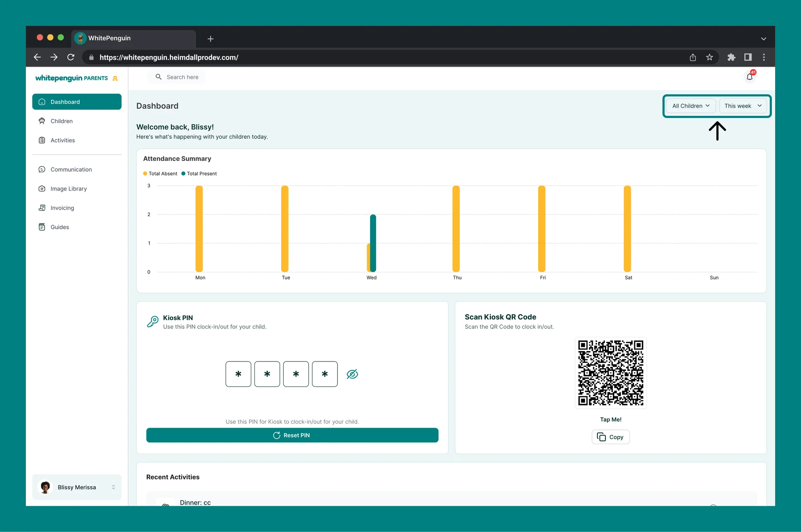
Task: Click the Tuesday absent bar in chart
Action: pyautogui.click(x=285, y=228)
